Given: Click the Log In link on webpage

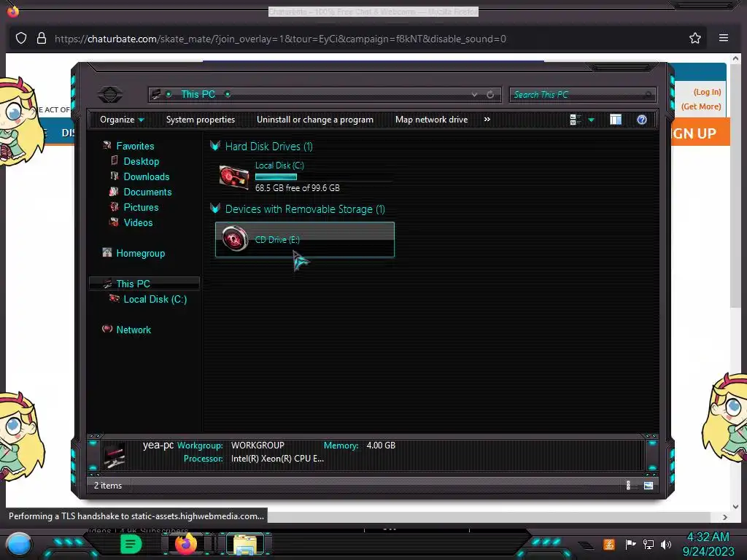Looking at the screenshot, I should pyautogui.click(x=707, y=92).
